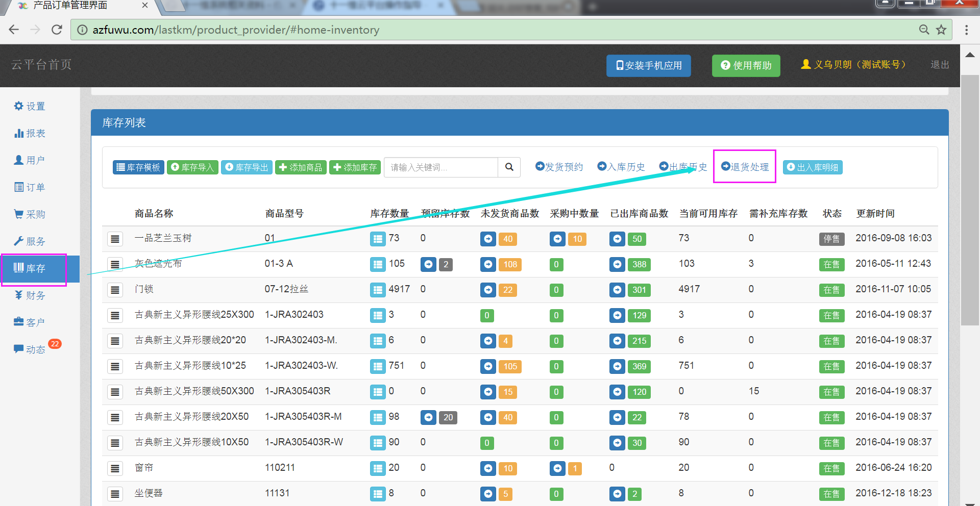980x506 pixels.
Task: Click 在售 status for 门锁 row
Action: [831, 290]
